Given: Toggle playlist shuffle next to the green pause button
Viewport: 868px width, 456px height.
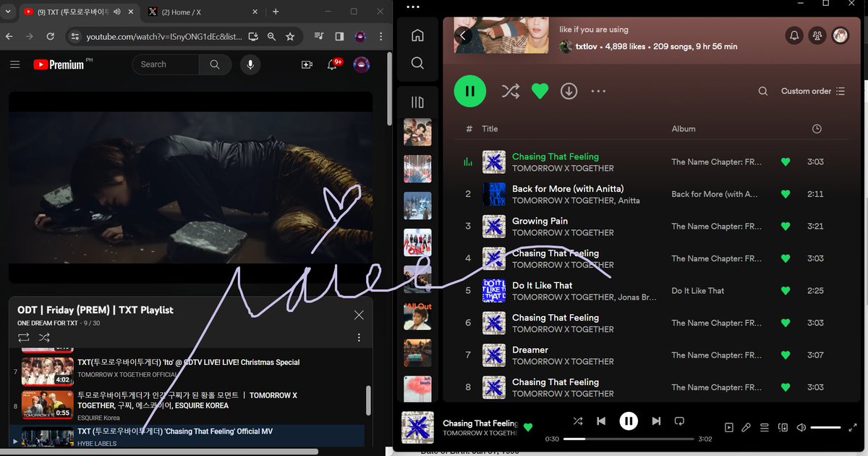Looking at the screenshot, I should [510, 91].
